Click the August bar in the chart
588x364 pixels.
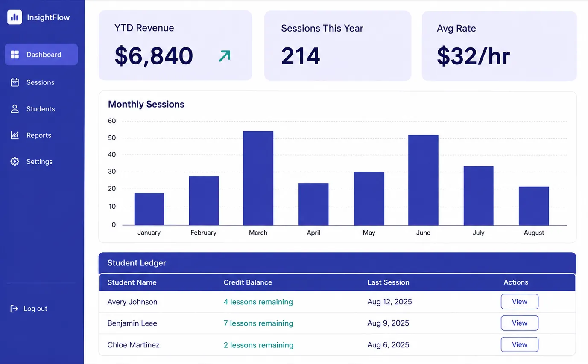coord(534,206)
